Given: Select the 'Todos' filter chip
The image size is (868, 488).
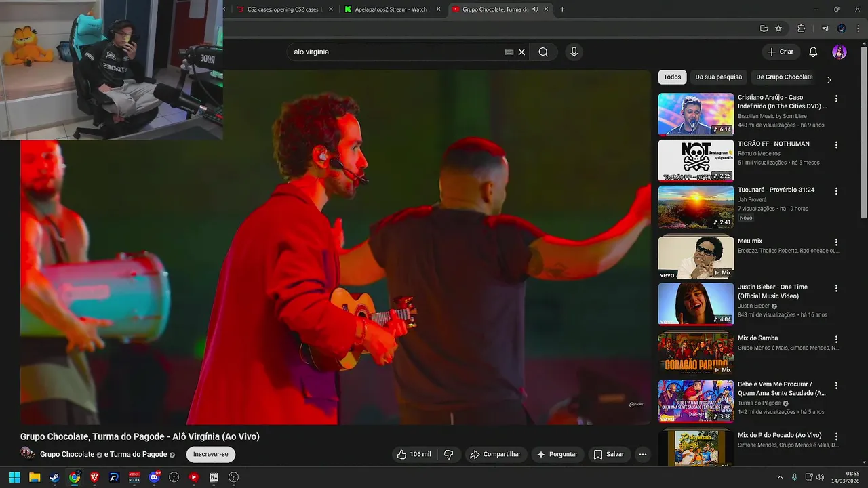Looking at the screenshot, I should tap(672, 77).
